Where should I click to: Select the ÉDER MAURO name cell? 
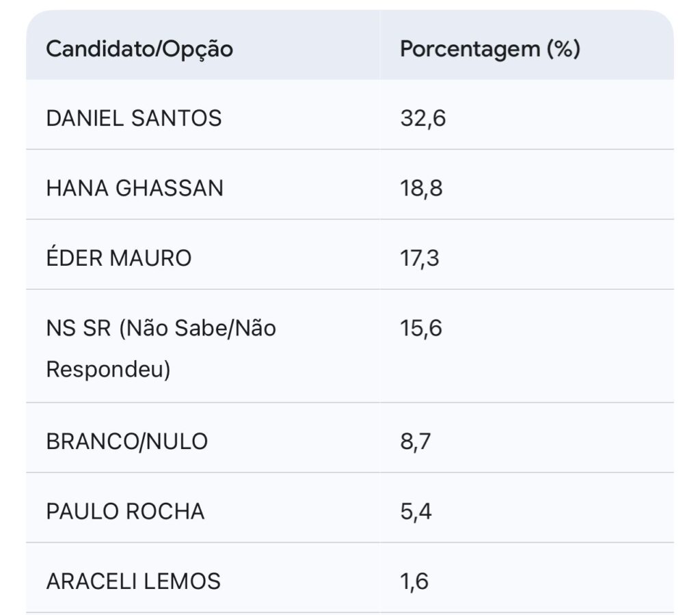119,258
